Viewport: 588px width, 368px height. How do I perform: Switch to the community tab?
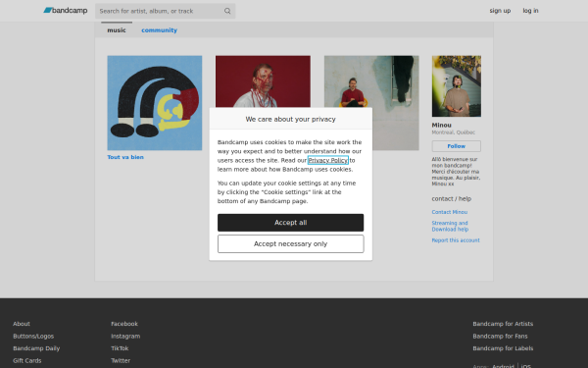(x=159, y=30)
